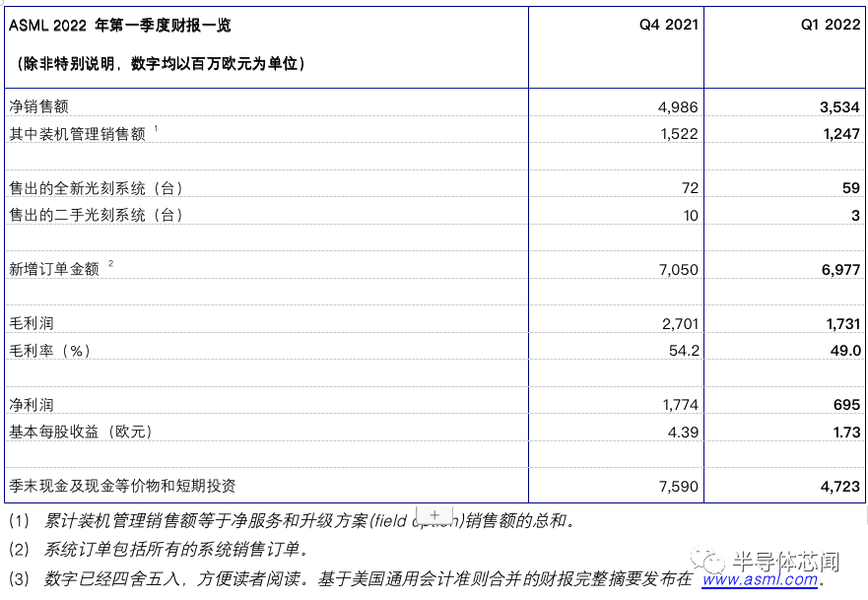The height and width of the screenshot is (600, 868).
Task: Click the '净利润' row label
Action: tap(32, 405)
